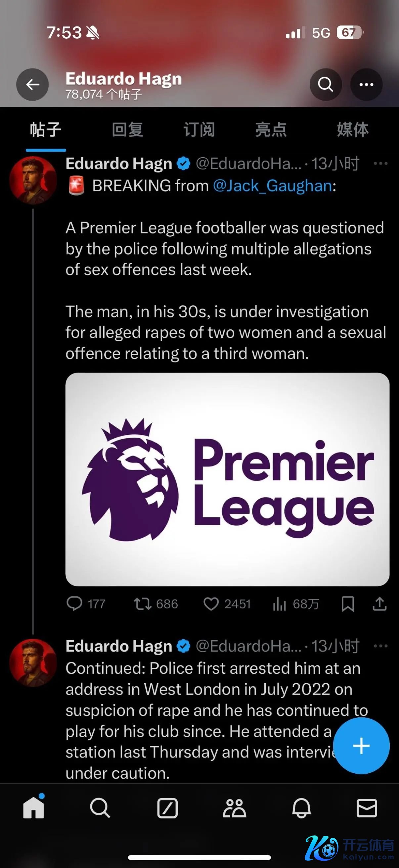
Task: Open the Premier League logo image
Action: click(x=227, y=479)
